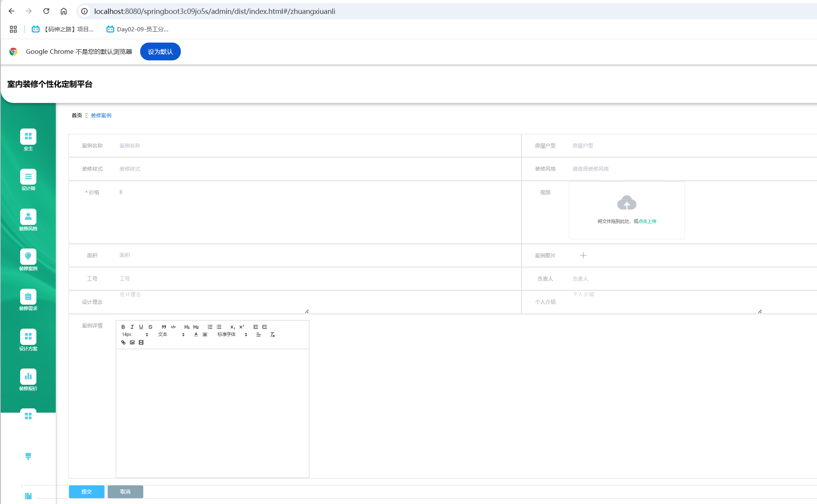This screenshot has width=817, height=504.
Task: Toggle underline formatting in editor
Action: (141, 327)
